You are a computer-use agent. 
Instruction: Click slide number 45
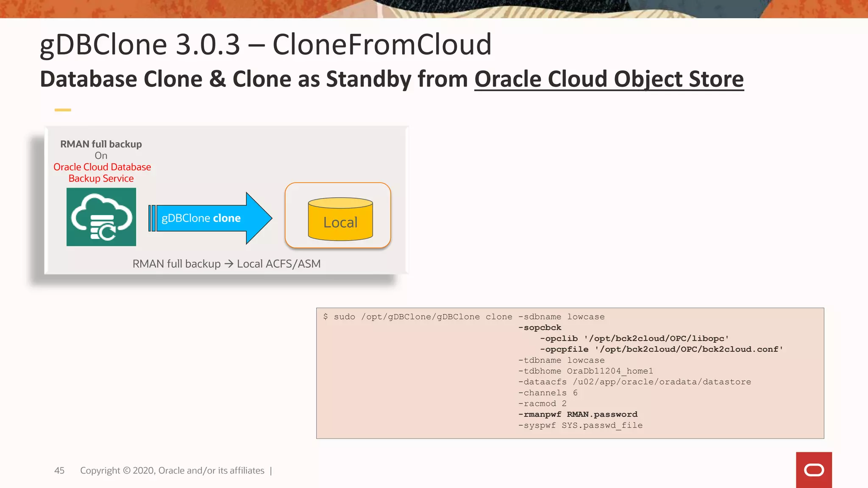pyautogui.click(x=59, y=470)
